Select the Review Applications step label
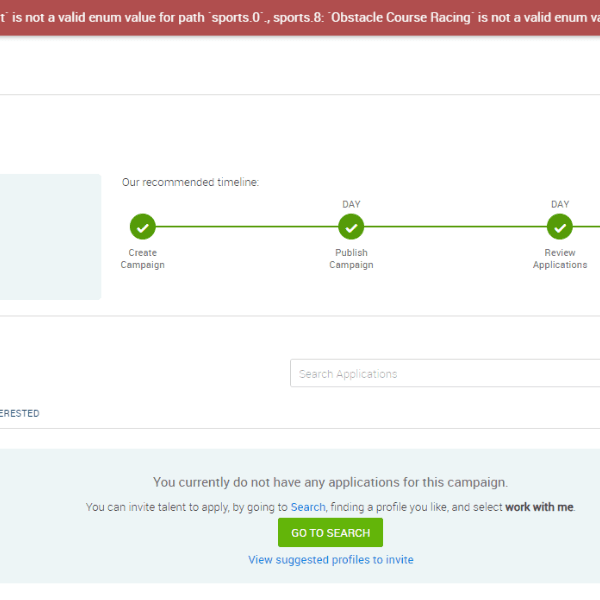This screenshot has width=600, height=600. (x=560, y=259)
